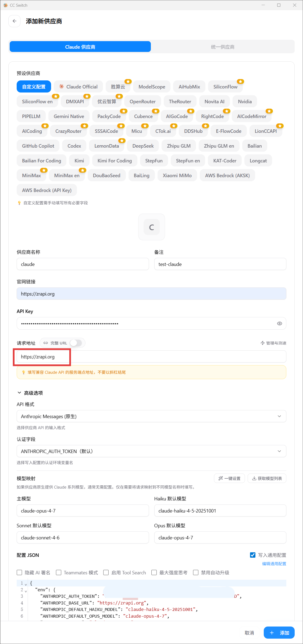Select the Nvidia preset
Viewport: 303px width, 644px height.
(x=245, y=101)
